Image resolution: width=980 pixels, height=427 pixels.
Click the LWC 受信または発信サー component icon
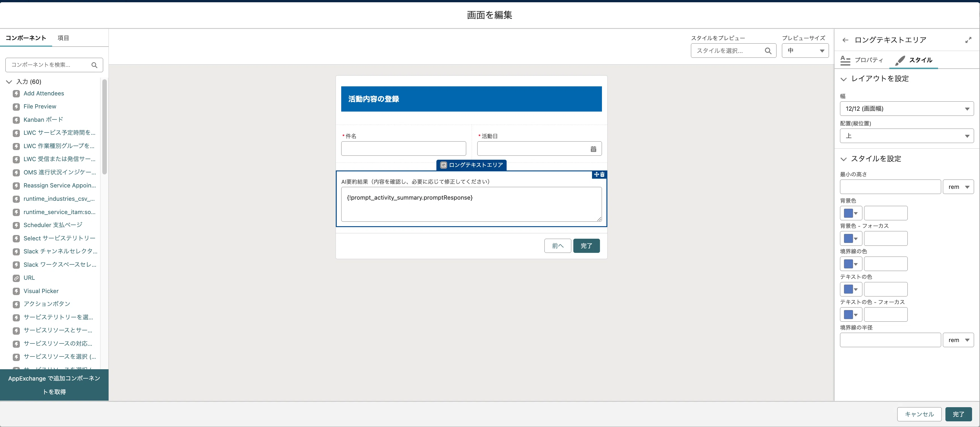[x=16, y=159]
